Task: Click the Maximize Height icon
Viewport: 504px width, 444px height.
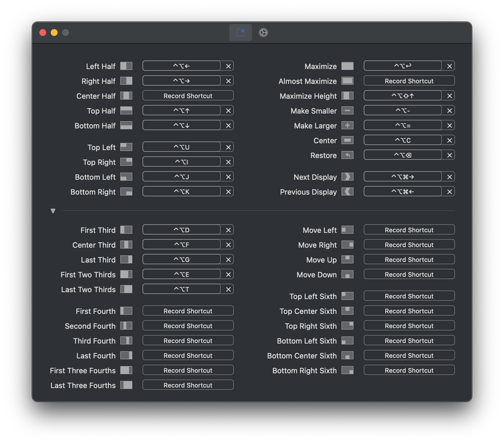Action: (x=348, y=95)
